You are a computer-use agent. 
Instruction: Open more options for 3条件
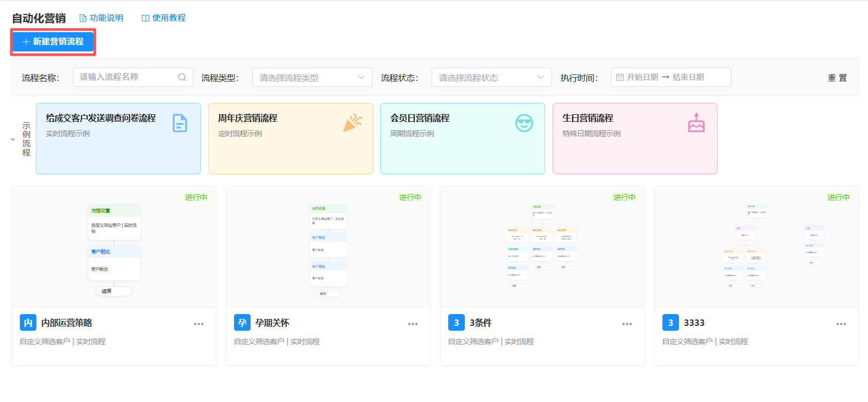click(x=627, y=324)
